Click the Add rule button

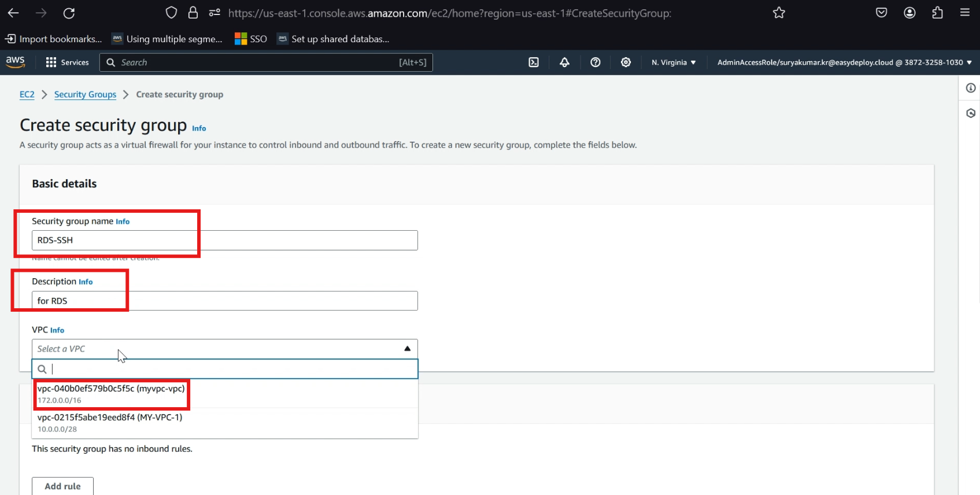point(62,486)
